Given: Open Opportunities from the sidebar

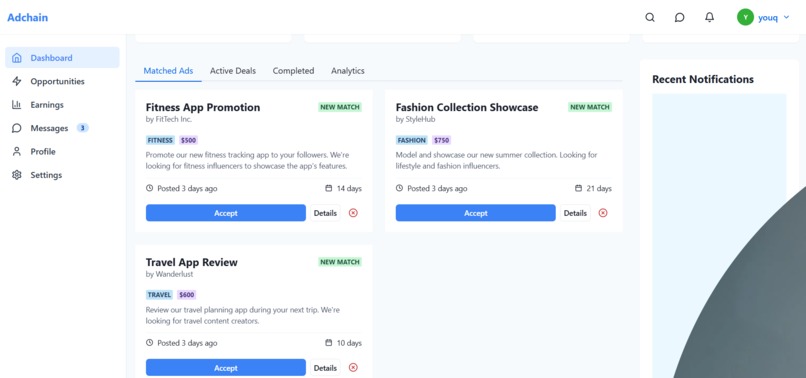Looking at the screenshot, I should (62, 81).
